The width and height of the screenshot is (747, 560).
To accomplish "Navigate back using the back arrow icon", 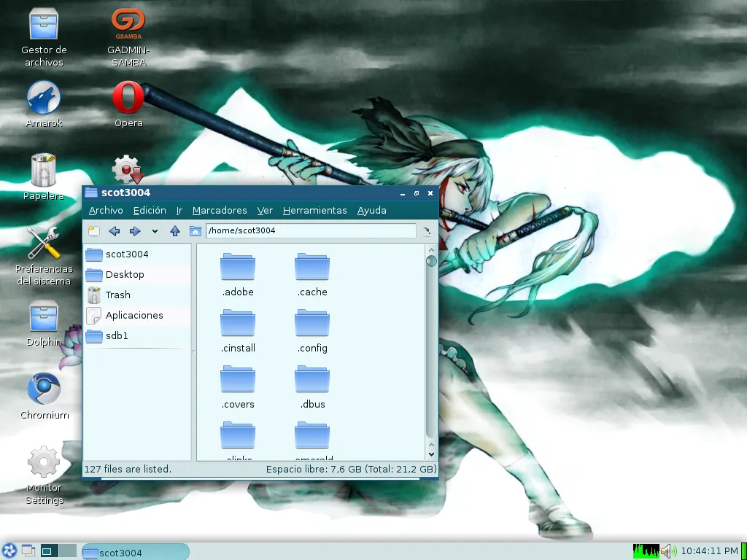I will (x=114, y=230).
